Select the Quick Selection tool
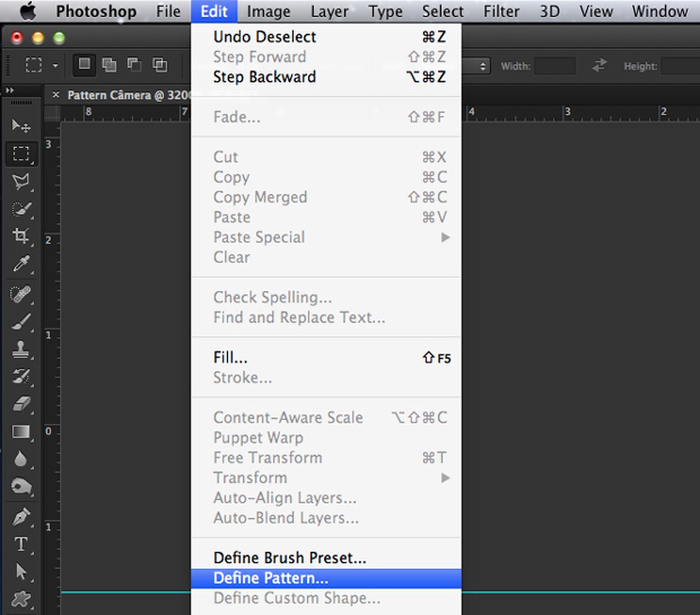Screen dimensions: 700x615 pos(21,209)
